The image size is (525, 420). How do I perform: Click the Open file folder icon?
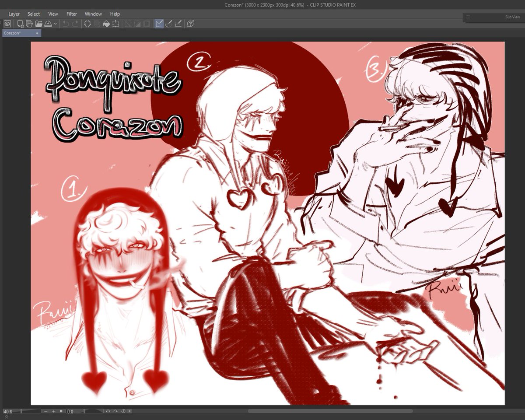[39, 24]
